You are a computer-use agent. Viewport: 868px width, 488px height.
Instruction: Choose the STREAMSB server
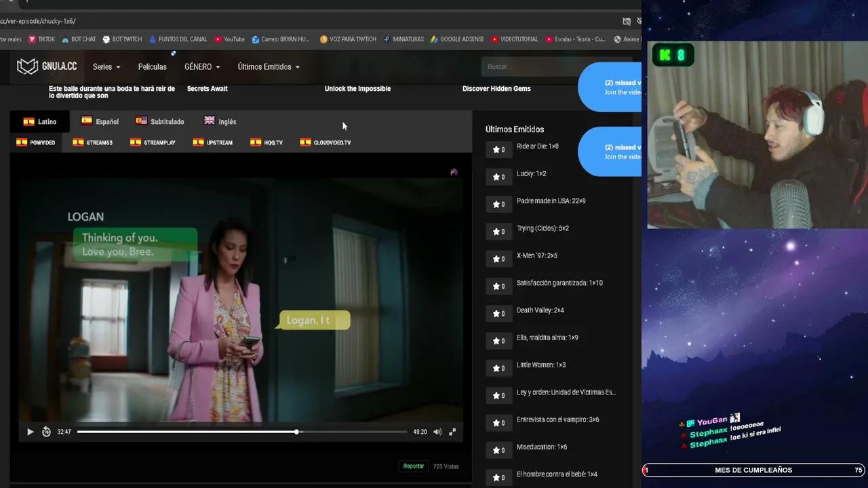click(93, 143)
